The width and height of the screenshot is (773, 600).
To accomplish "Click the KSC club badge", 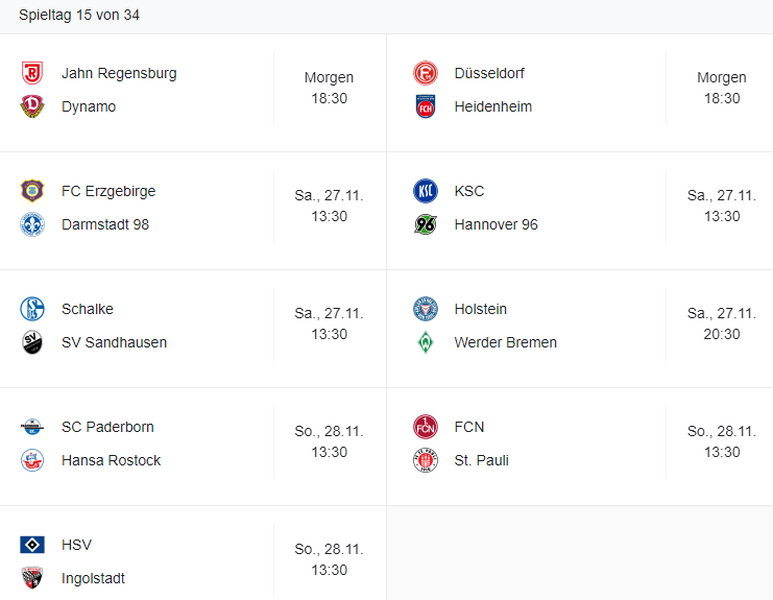I will click(x=425, y=191).
